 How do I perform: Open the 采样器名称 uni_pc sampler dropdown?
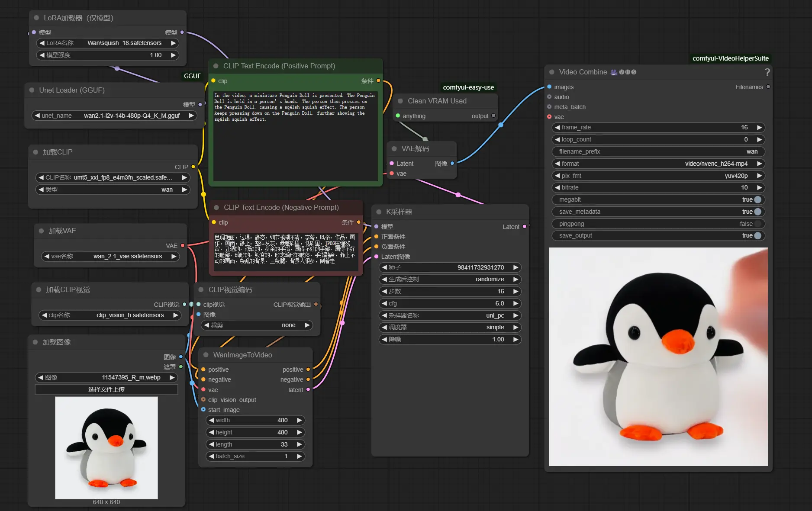(x=450, y=315)
